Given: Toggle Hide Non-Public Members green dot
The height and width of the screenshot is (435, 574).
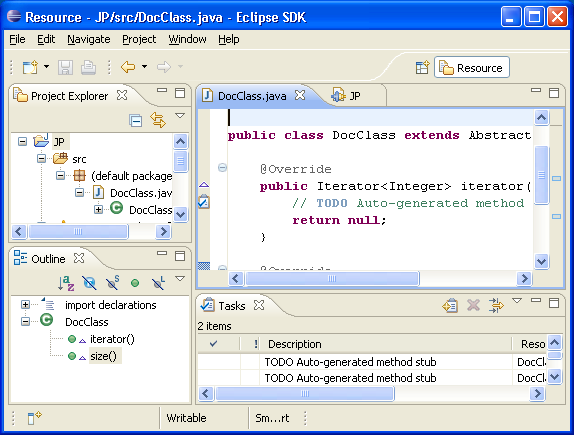Looking at the screenshot, I should click(x=135, y=283).
